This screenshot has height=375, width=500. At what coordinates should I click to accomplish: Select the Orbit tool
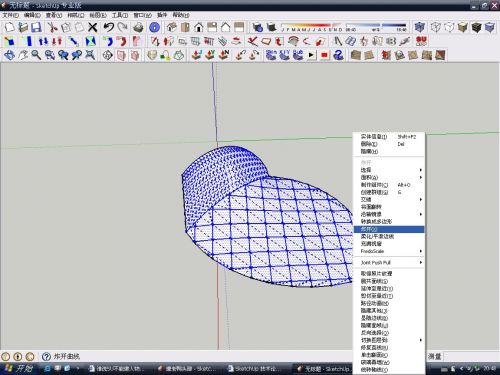tap(9, 55)
